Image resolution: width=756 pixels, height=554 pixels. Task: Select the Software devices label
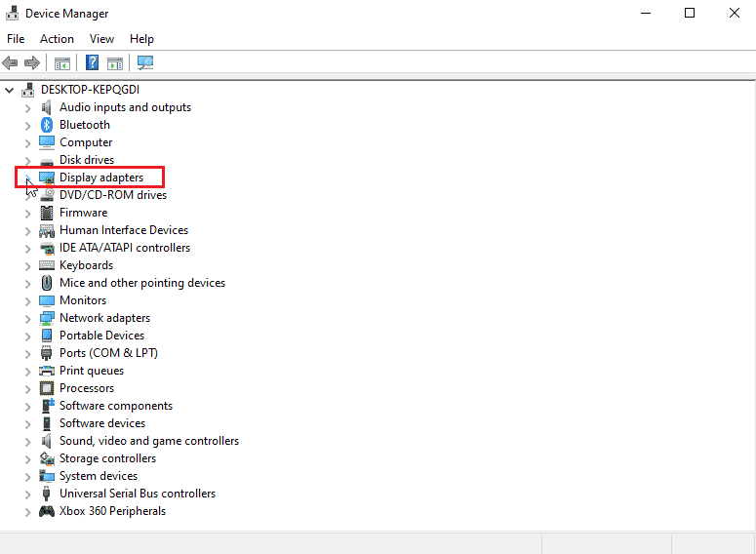coord(102,423)
